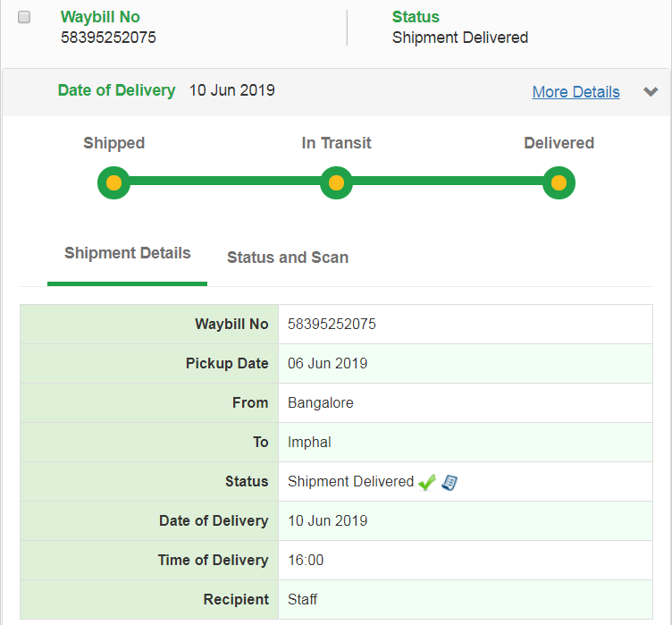Tick the waybill selection checkbox
Screen dimensions: 672x625
tap(24, 17)
